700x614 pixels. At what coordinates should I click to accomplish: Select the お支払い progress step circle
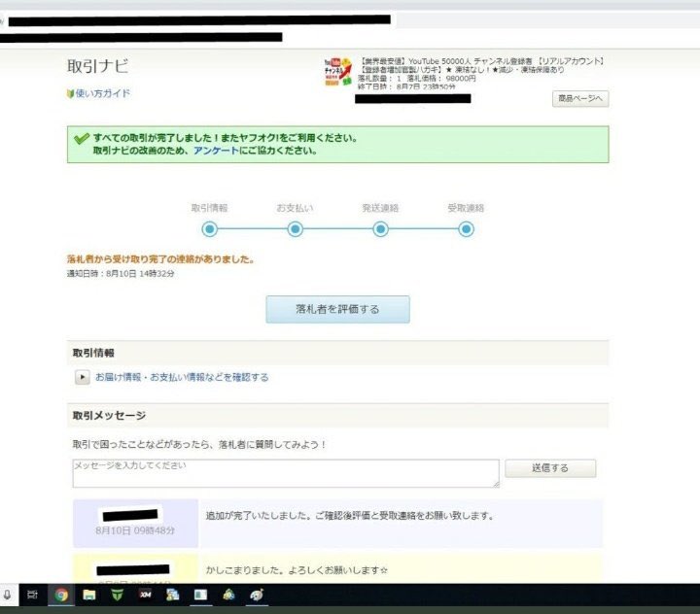tap(295, 229)
